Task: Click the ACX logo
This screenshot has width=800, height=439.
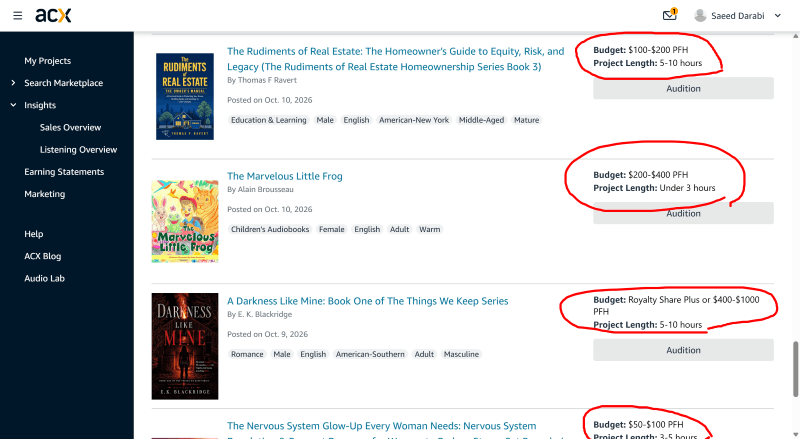Action: 53,15
